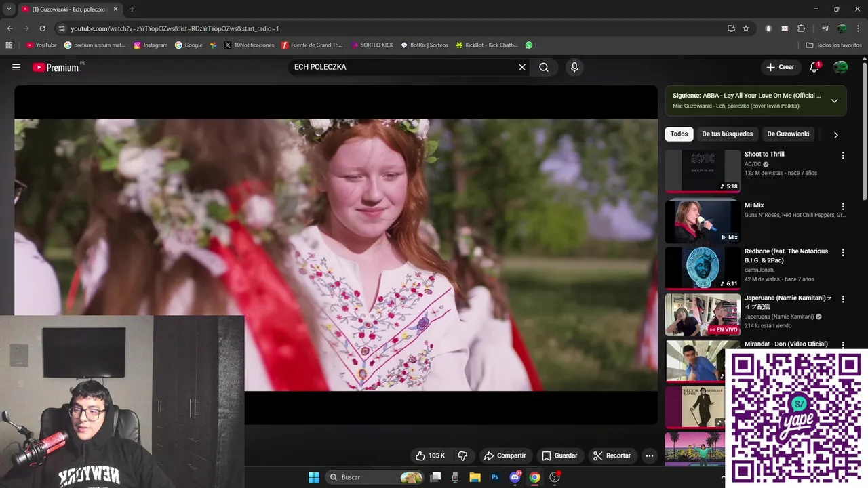868x488 pixels.
Task: Go to YouTube Premium home logo
Action: point(56,67)
